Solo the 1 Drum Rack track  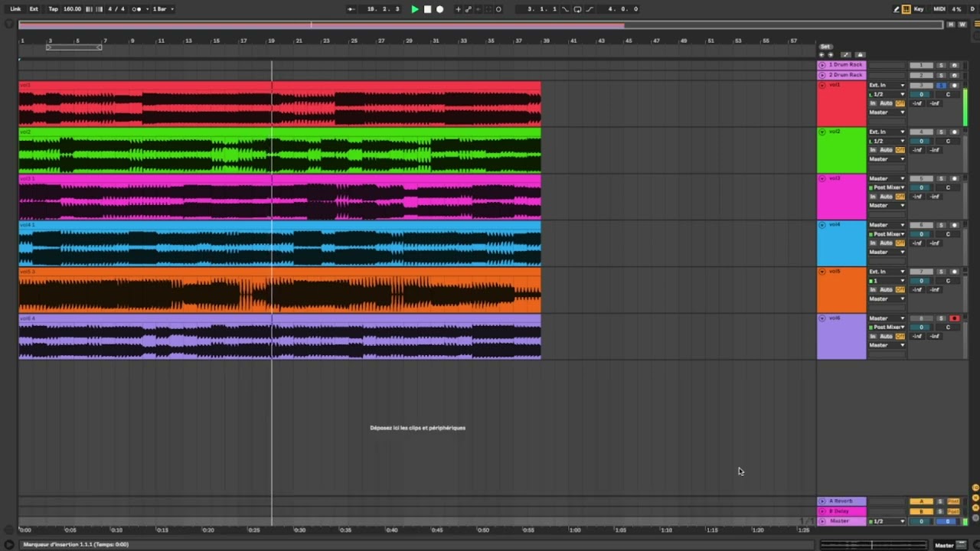coord(942,65)
